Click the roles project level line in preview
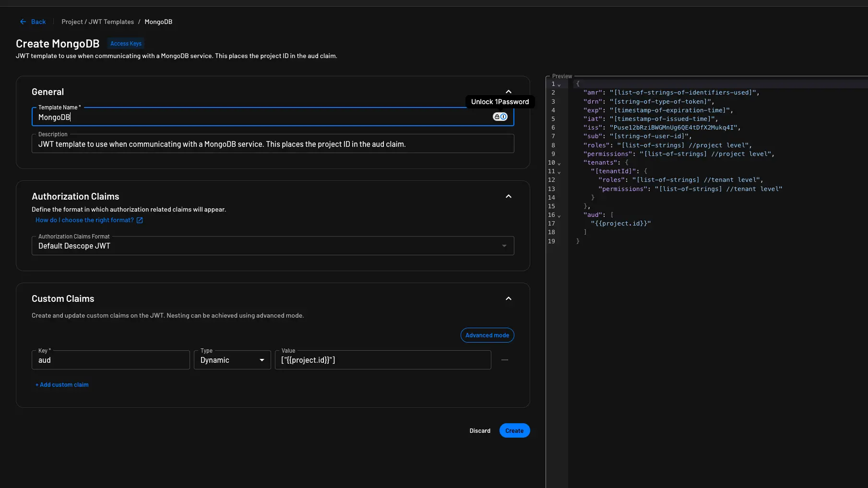 pyautogui.click(x=668, y=145)
